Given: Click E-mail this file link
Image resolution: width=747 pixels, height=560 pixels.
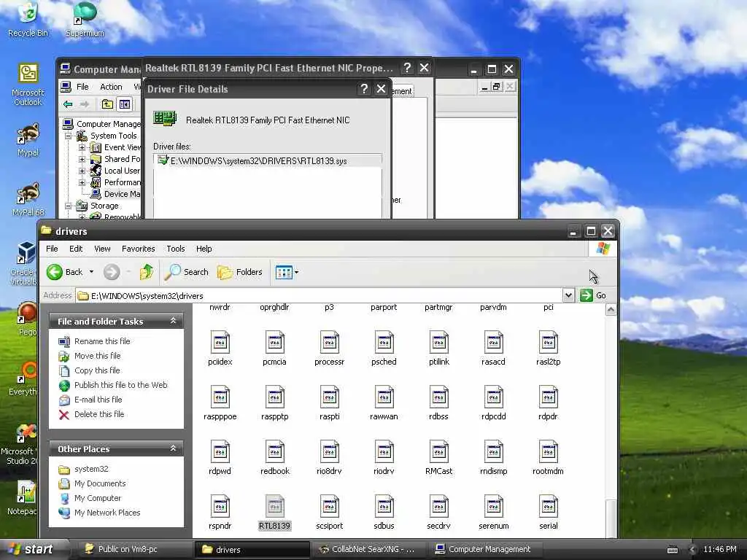Looking at the screenshot, I should click(x=98, y=400).
